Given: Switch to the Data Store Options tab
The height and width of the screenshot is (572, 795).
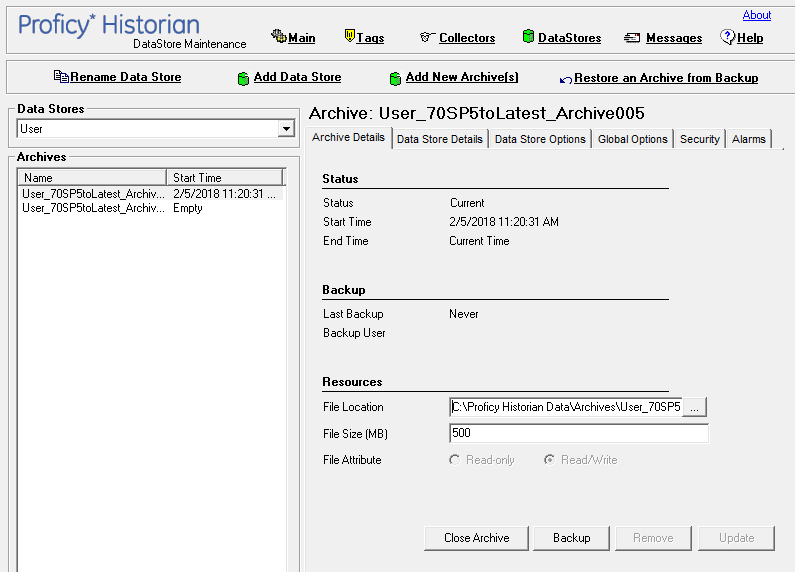Looking at the screenshot, I should coord(540,139).
